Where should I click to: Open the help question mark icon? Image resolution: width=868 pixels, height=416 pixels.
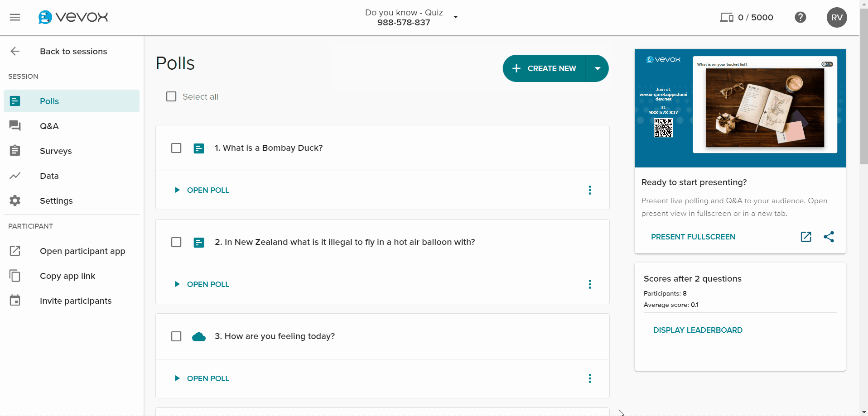coord(800,17)
